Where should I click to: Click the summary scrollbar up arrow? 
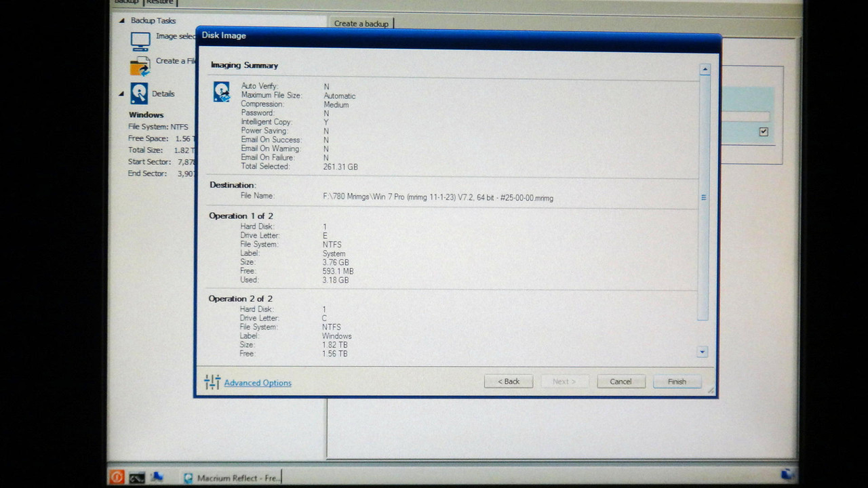[705, 69]
